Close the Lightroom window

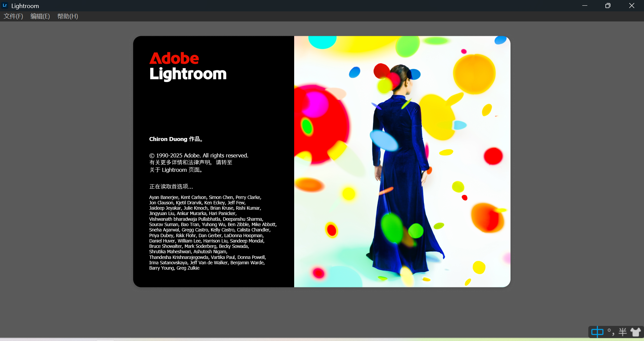pyautogui.click(x=632, y=6)
